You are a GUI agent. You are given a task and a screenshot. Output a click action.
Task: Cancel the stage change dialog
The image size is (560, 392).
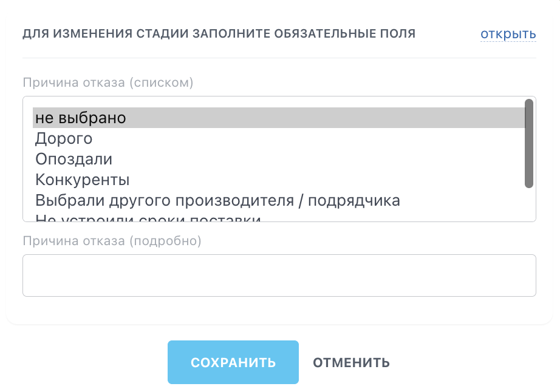click(x=351, y=363)
